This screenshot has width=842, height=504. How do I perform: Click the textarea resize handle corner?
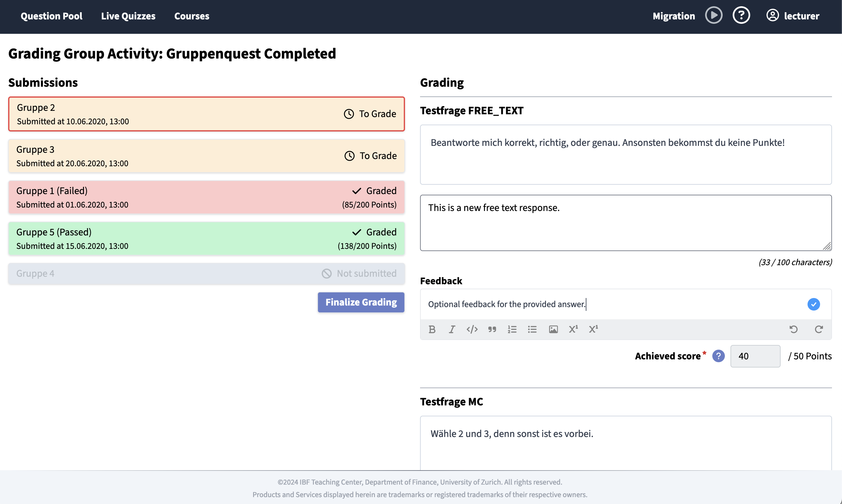coord(827,246)
